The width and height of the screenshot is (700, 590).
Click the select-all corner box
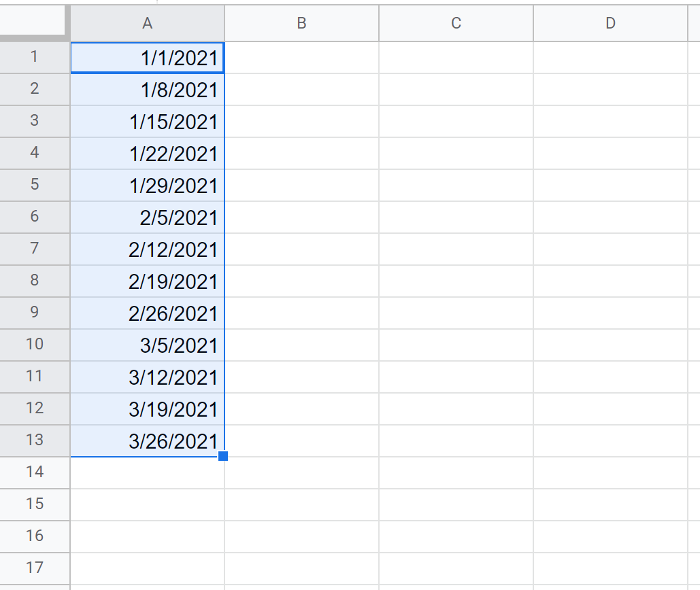[34, 24]
